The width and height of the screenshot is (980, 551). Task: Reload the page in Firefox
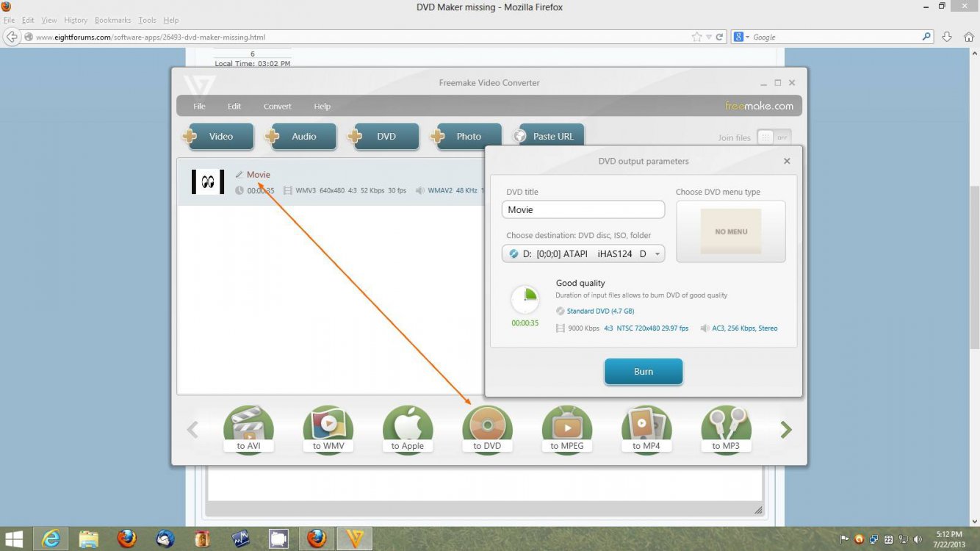point(720,37)
